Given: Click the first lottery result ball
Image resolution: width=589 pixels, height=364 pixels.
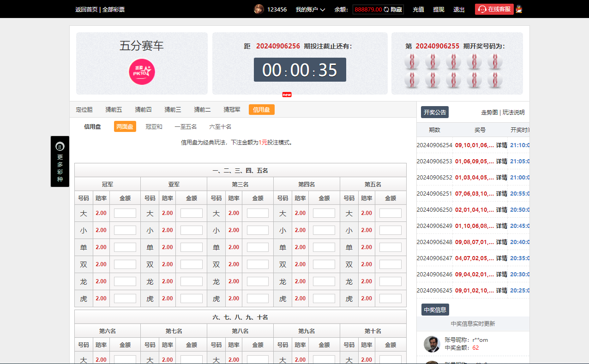Looking at the screenshot, I should click(x=412, y=61).
